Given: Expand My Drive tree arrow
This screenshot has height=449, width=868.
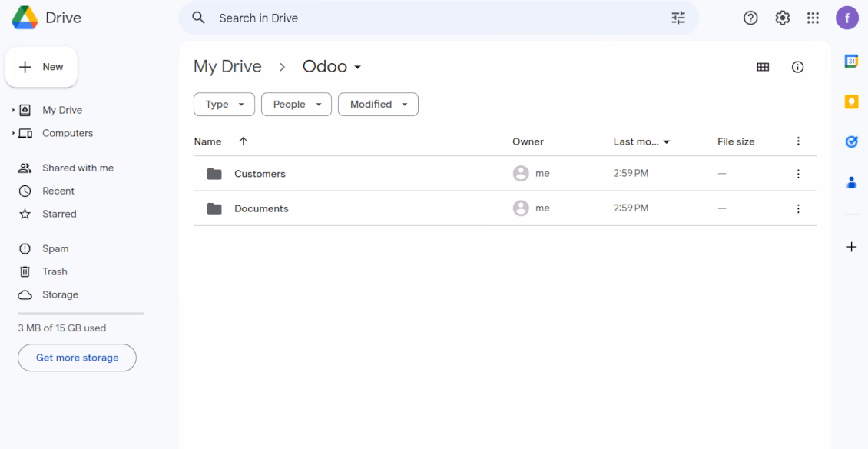Looking at the screenshot, I should point(13,110).
